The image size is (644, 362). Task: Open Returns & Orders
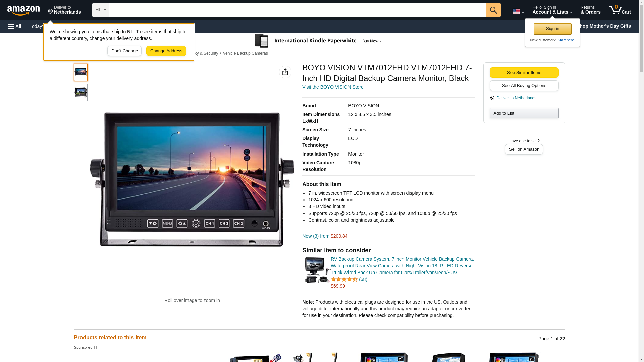pos(590,10)
